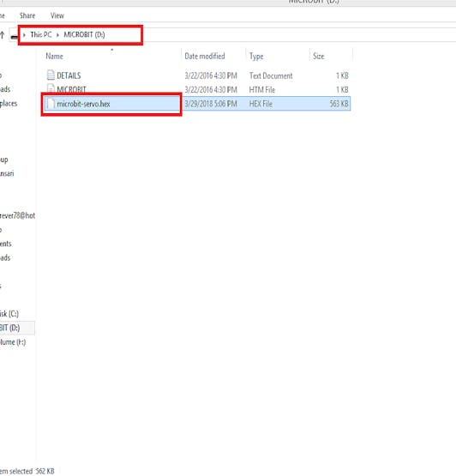The image size is (456, 476).
Task: Select the microbit-servo.hex file icon
Action: point(51,104)
